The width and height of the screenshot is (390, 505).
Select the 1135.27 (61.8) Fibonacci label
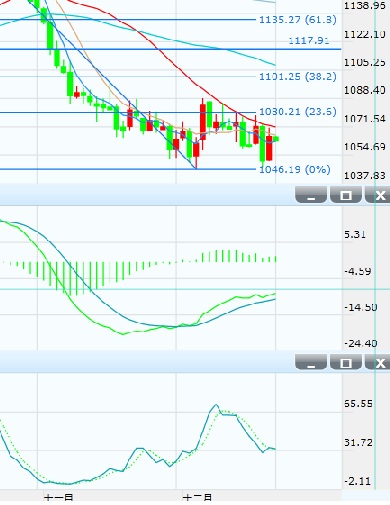pos(298,20)
